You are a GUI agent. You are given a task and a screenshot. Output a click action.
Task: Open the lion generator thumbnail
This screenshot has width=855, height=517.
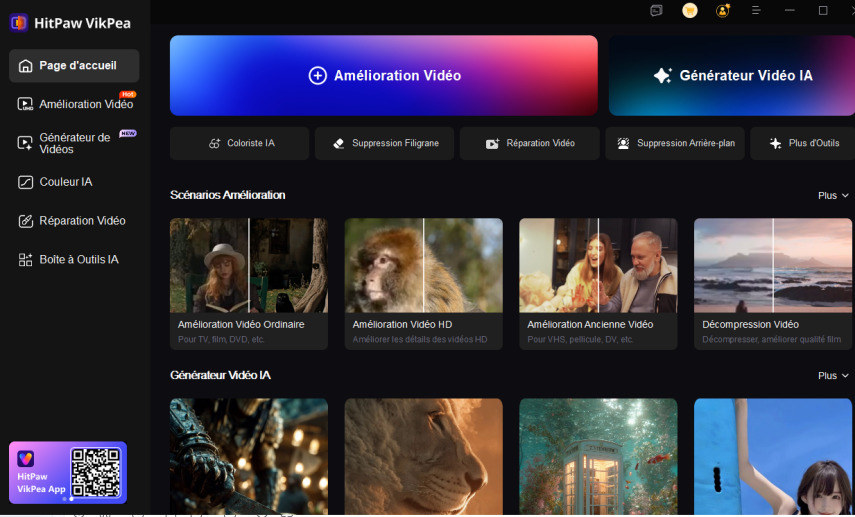(x=424, y=456)
